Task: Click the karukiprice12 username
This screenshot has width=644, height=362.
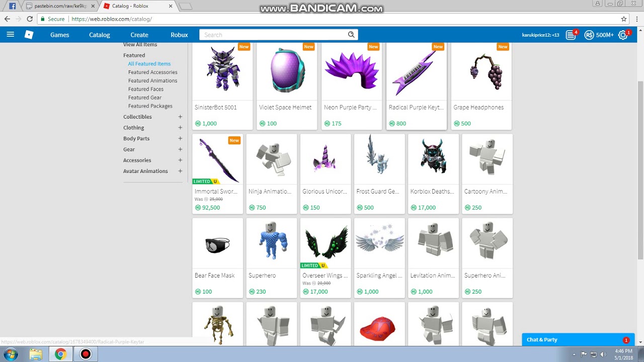Action: click(x=540, y=35)
